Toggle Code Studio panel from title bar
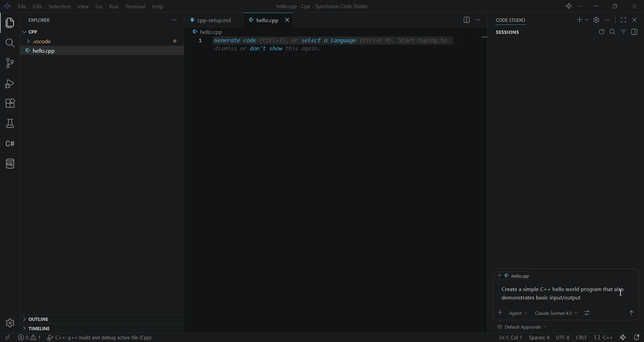644x342 pixels. (x=569, y=6)
